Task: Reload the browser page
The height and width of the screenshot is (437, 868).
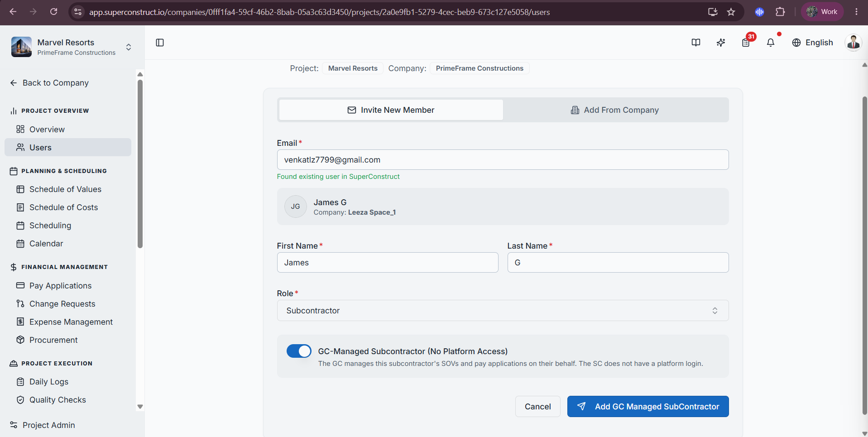Action: [53, 12]
